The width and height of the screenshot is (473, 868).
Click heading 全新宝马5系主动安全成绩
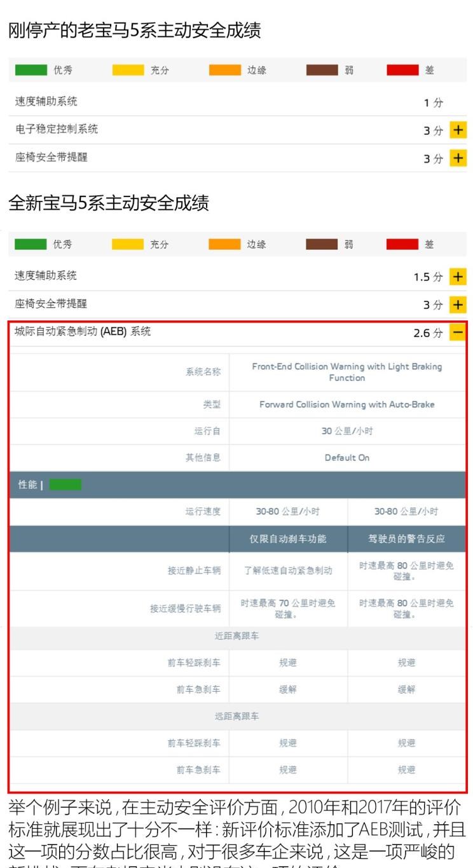(x=109, y=203)
